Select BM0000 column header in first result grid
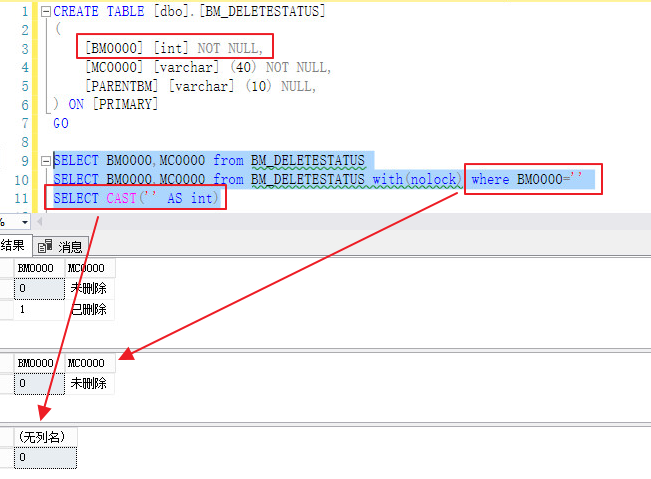 pos(39,268)
